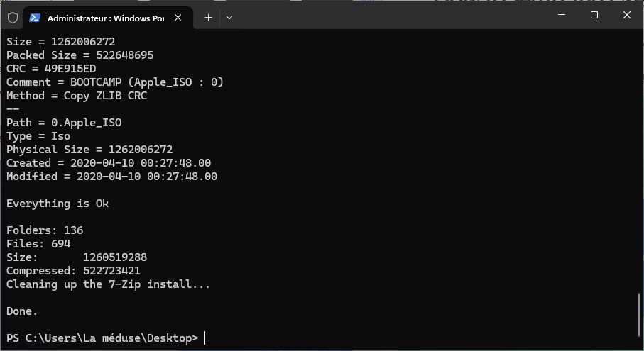Click the administrator shield icon

(x=13, y=18)
